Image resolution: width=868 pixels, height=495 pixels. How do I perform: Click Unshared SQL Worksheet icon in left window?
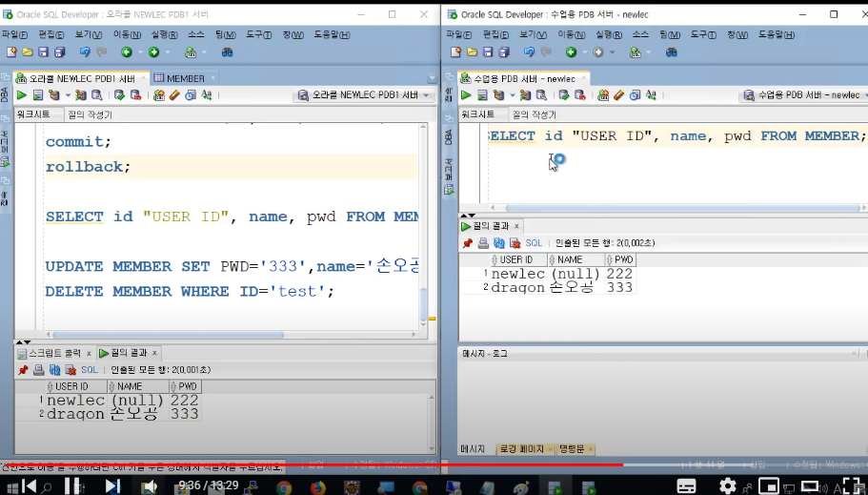click(x=159, y=95)
